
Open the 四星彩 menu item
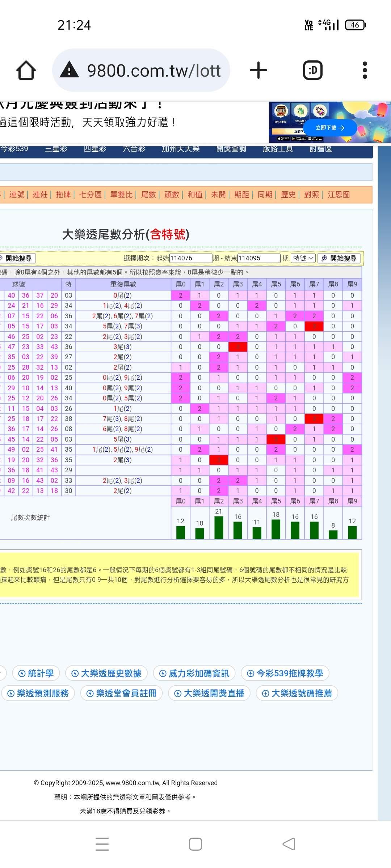(95, 149)
